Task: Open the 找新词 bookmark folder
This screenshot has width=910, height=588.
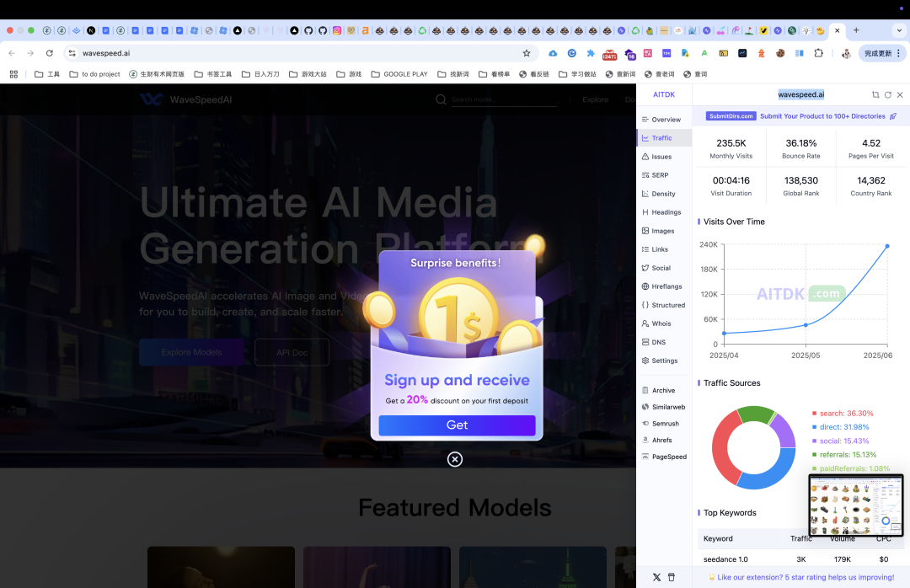Action: 453,74
